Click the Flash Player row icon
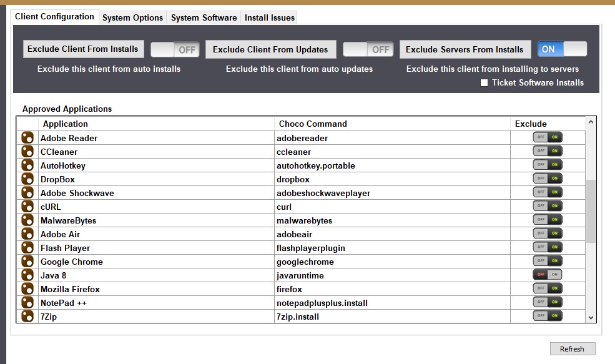Screen dimensions: 615x364 27,247
